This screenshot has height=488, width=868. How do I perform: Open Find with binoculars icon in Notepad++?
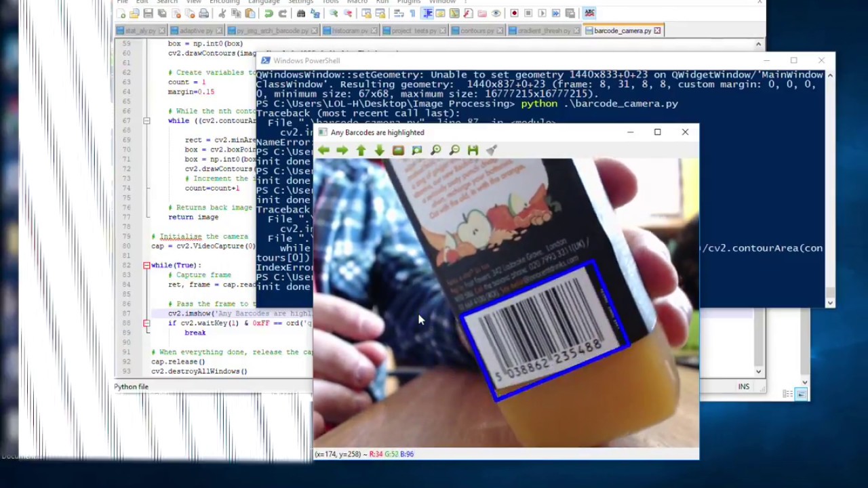pos(301,13)
